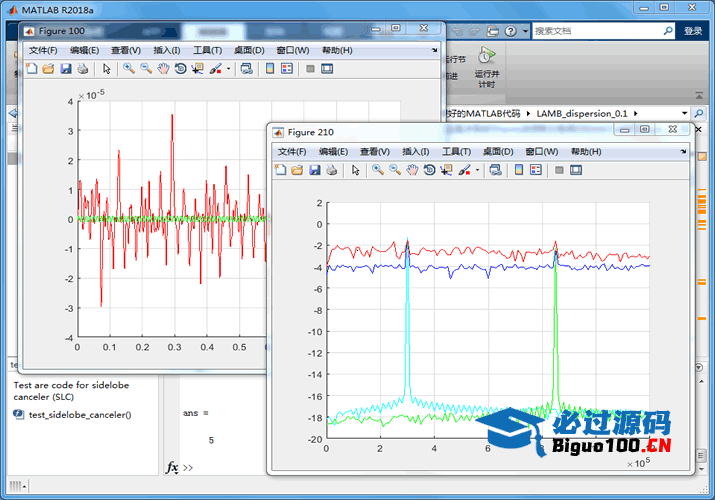Open 编辑(E) menu in Figure 100

point(84,50)
